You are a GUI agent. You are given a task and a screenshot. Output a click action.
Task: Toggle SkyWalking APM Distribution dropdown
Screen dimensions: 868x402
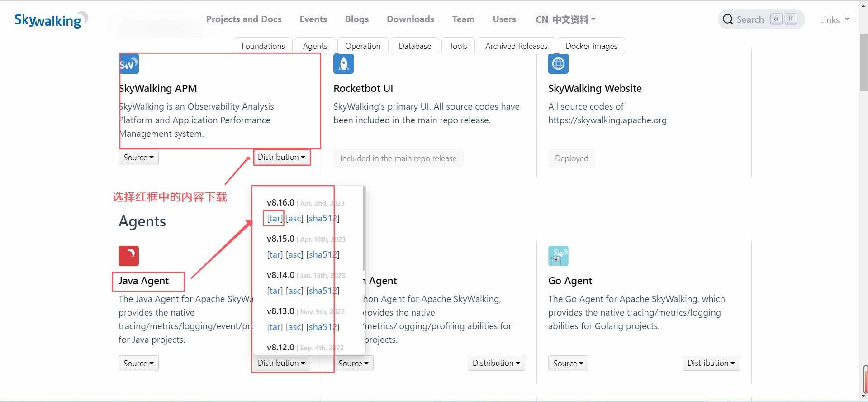coord(281,157)
